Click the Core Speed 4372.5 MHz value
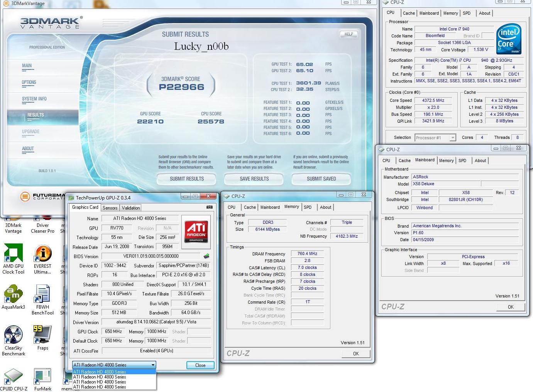 433,100
